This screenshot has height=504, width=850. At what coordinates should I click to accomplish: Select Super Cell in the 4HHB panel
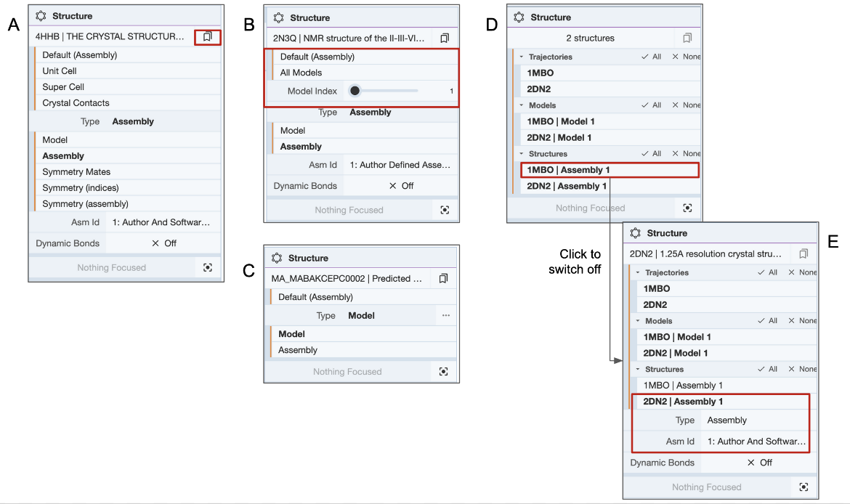click(x=63, y=87)
